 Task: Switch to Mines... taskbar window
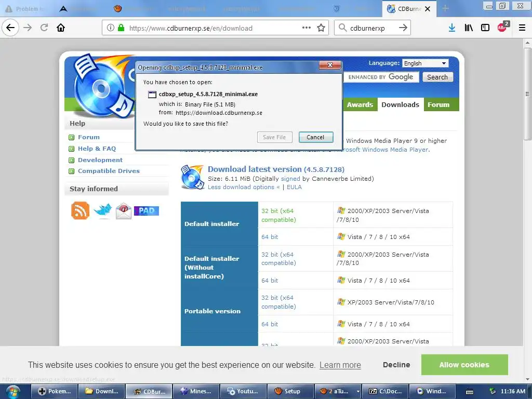tap(196, 392)
